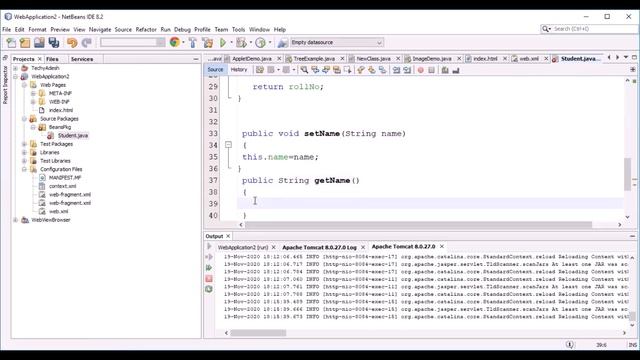Expand the Libraries node

24,152
